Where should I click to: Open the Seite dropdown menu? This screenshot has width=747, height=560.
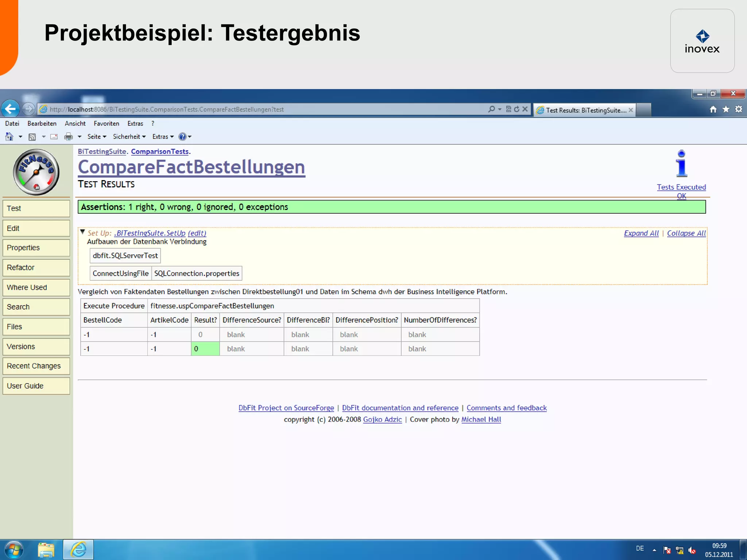tap(97, 137)
